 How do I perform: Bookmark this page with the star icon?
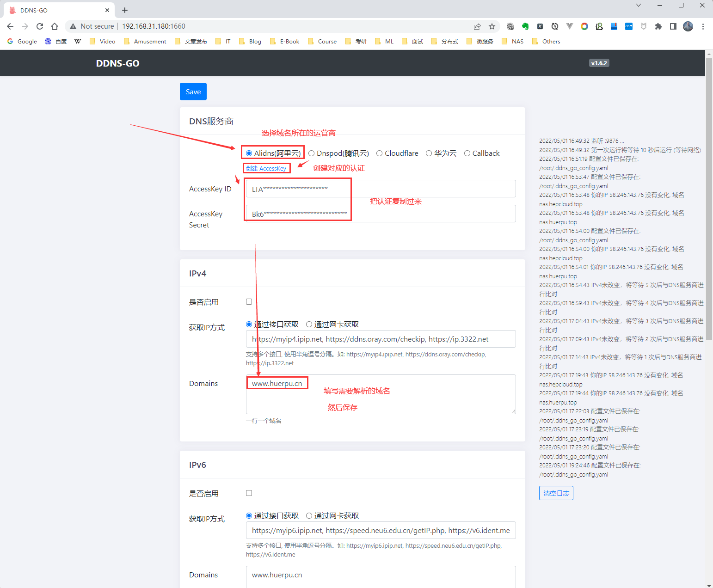click(x=492, y=26)
